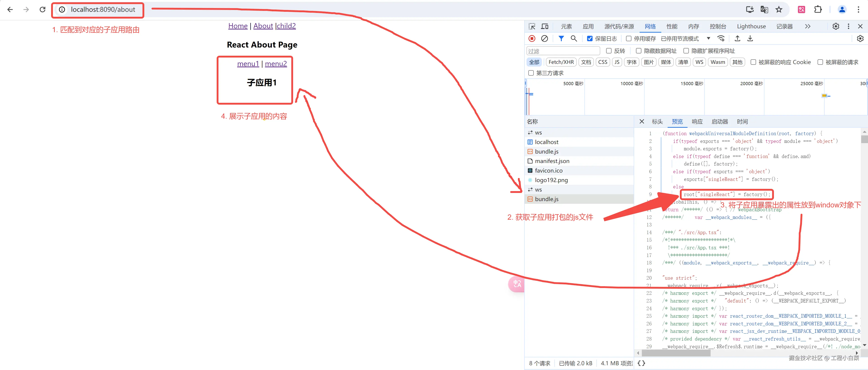Toggle the device toolbar icon
Image resolution: width=868 pixels, height=370 pixels.
[545, 26]
